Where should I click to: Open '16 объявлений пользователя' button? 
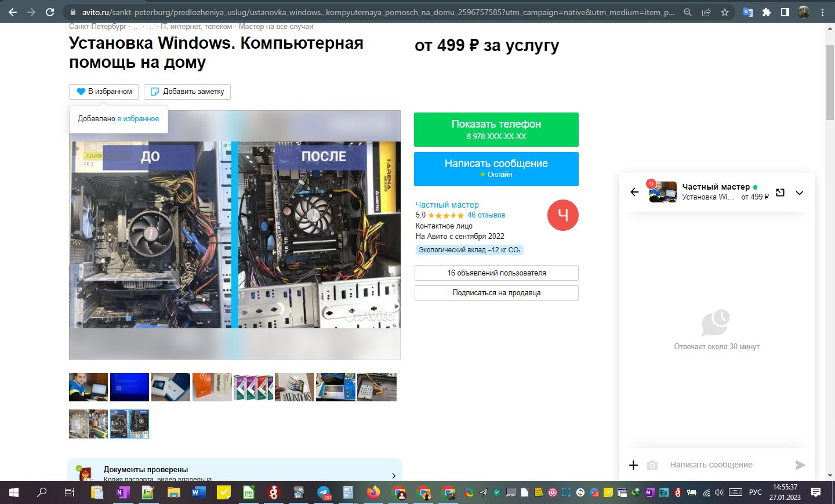click(x=496, y=273)
